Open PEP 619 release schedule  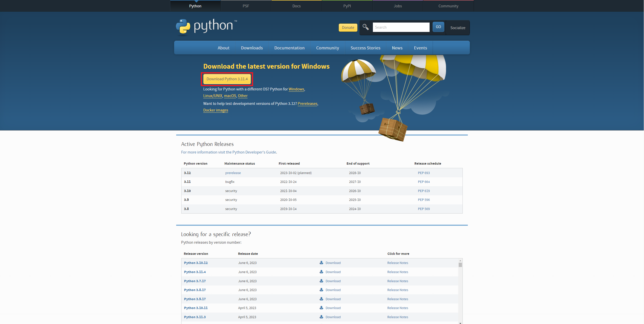coord(424,191)
